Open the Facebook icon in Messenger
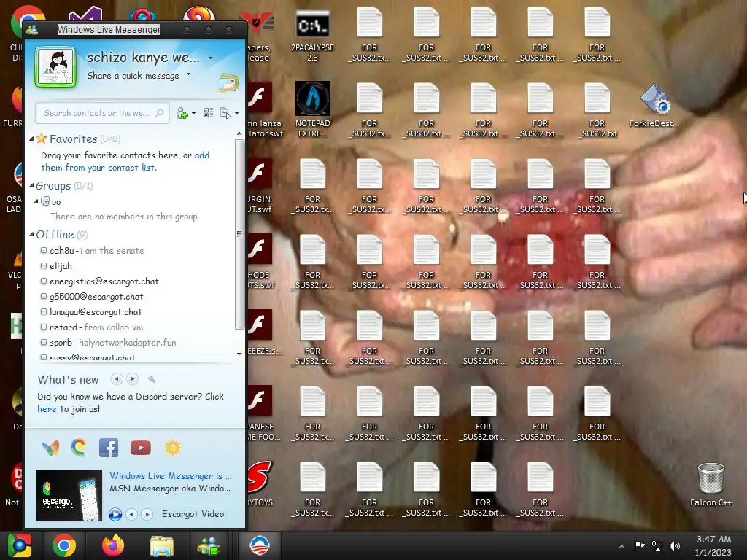Image resolution: width=747 pixels, height=560 pixels. pyautogui.click(x=109, y=448)
